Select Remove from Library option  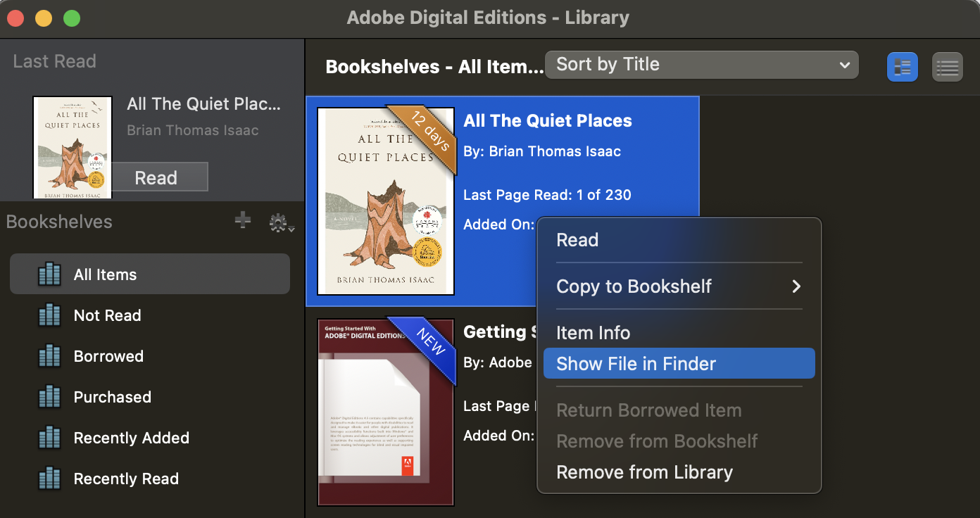644,472
